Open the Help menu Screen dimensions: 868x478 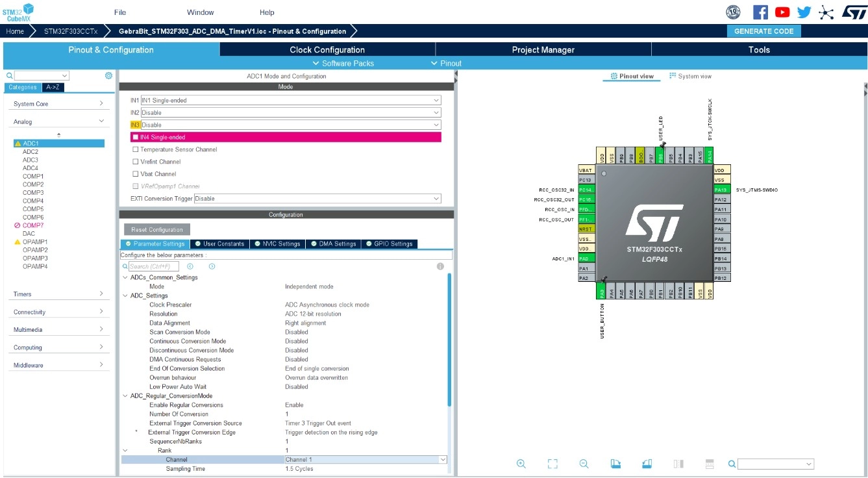click(x=267, y=12)
